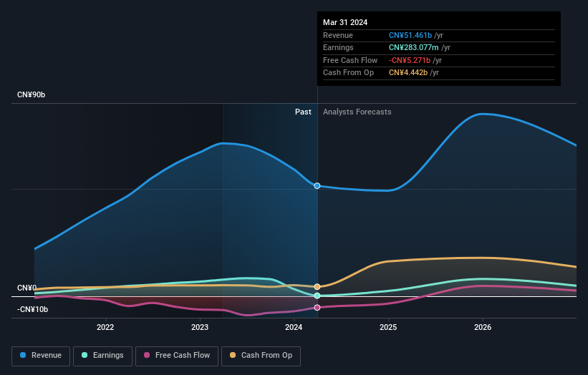
Task: Click the Cash From Op orange data point
Action: pyautogui.click(x=317, y=286)
